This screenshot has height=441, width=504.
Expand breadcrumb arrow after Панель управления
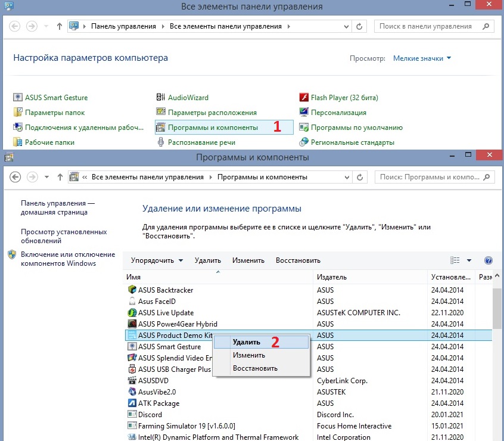click(163, 26)
